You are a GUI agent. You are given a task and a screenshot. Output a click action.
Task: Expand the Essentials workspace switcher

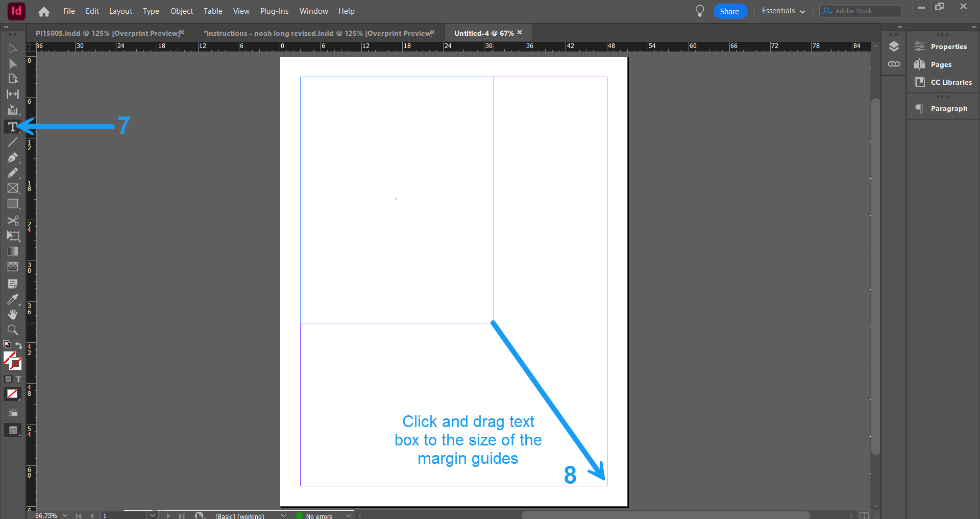[x=803, y=11]
